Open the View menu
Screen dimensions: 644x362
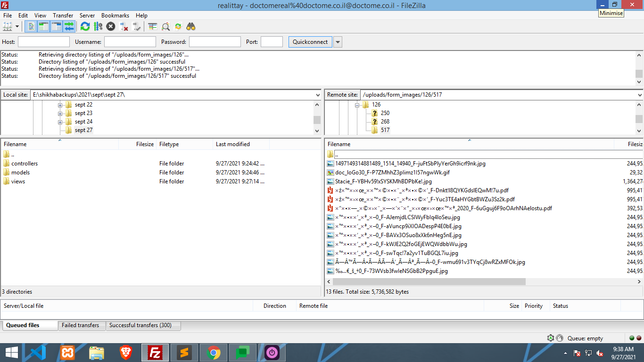pos(40,16)
